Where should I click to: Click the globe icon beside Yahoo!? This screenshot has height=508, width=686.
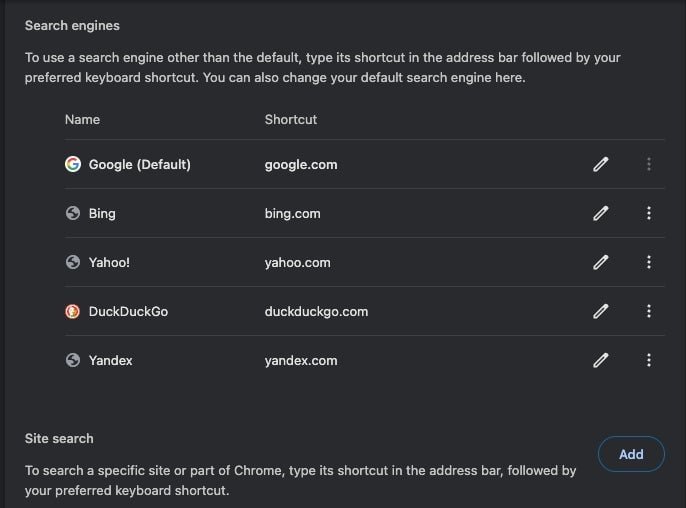[x=73, y=262]
